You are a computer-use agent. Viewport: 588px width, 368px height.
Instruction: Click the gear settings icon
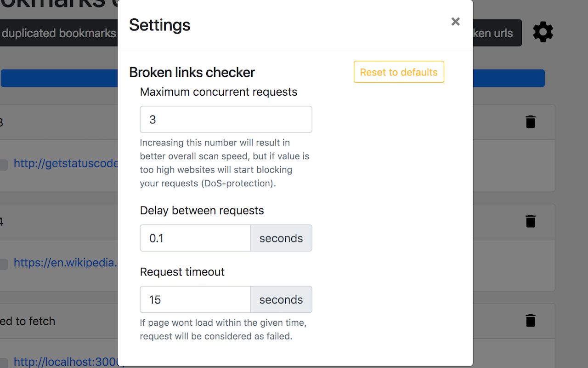tap(543, 33)
